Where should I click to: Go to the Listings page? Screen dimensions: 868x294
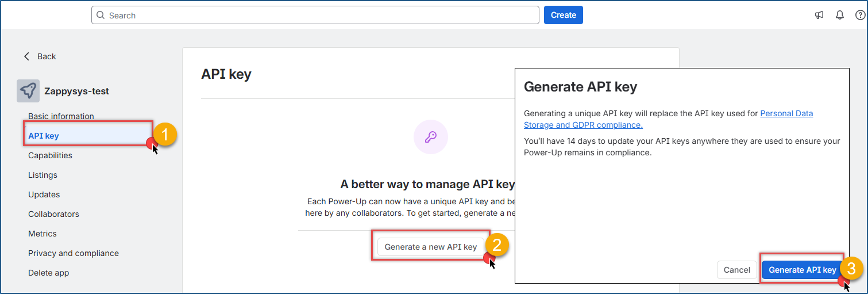(43, 175)
